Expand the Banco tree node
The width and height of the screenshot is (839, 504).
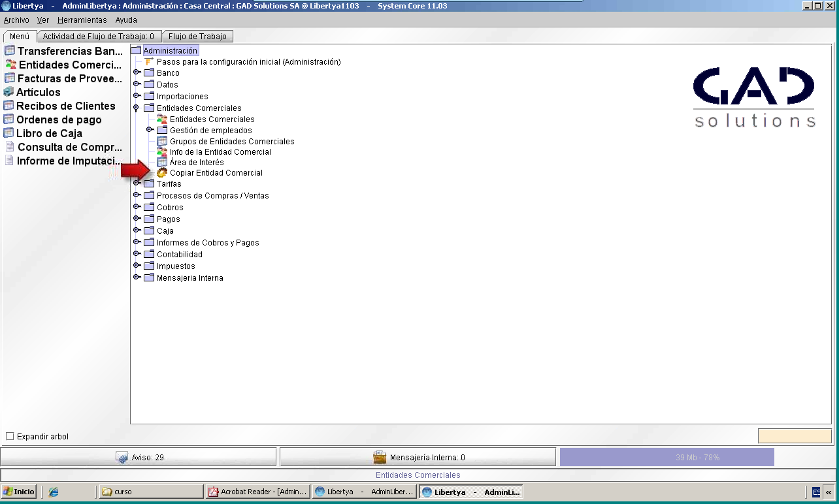(x=137, y=72)
